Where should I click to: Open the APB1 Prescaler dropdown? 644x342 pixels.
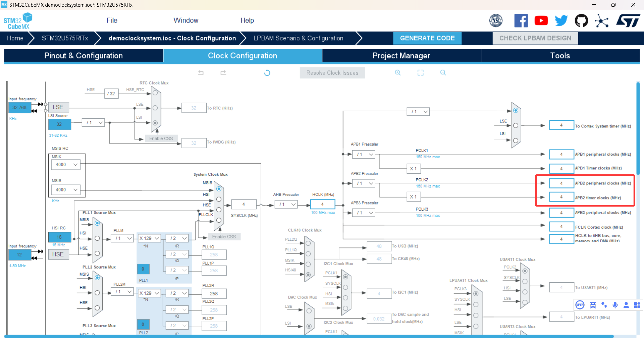(364, 155)
